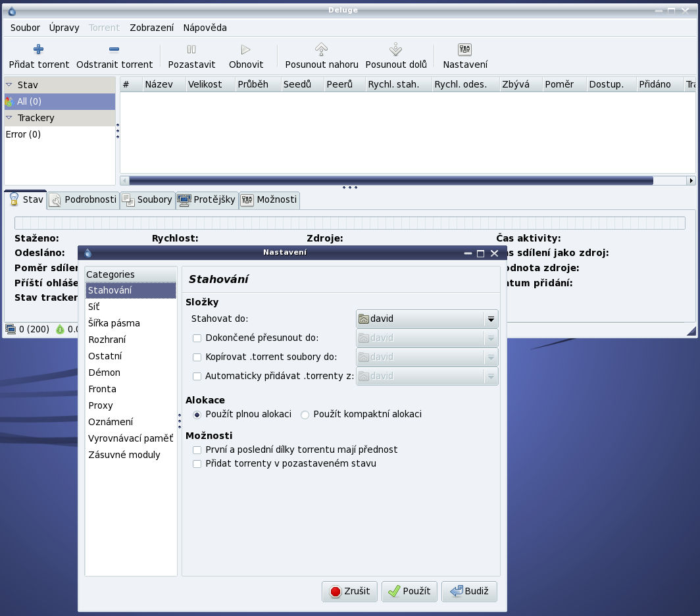Collapse the Stav sidebar section

pyautogui.click(x=9, y=84)
